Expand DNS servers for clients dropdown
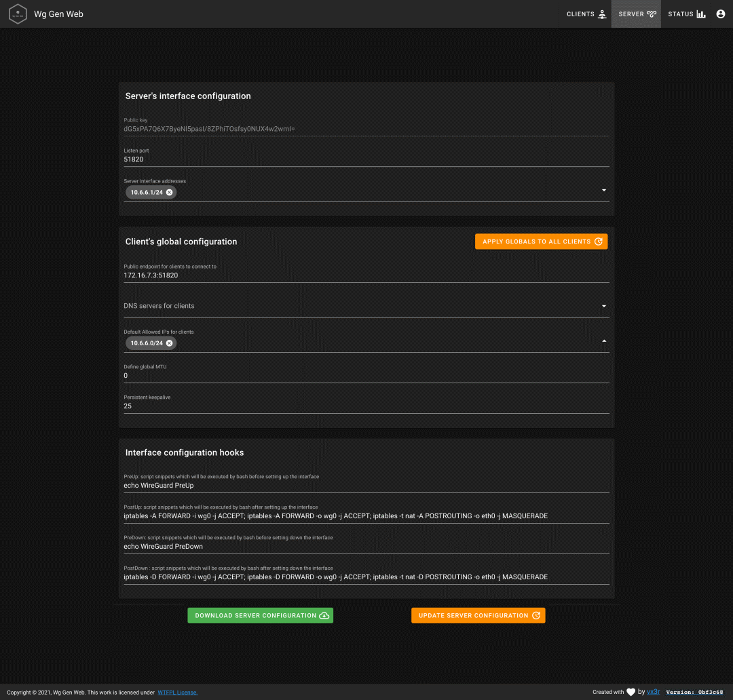Image resolution: width=733 pixels, height=700 pixels. coord(603,306)
